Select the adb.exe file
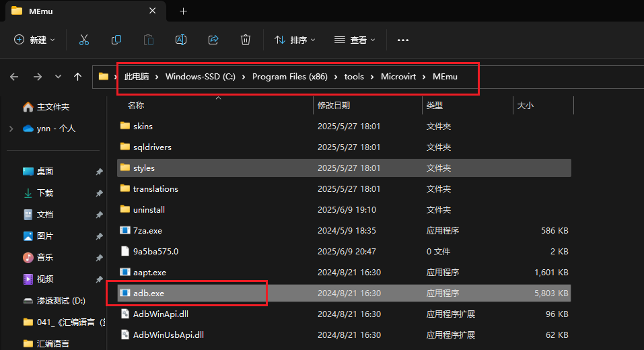Screen dimensions: 644x350 click(x=149, y=293)
